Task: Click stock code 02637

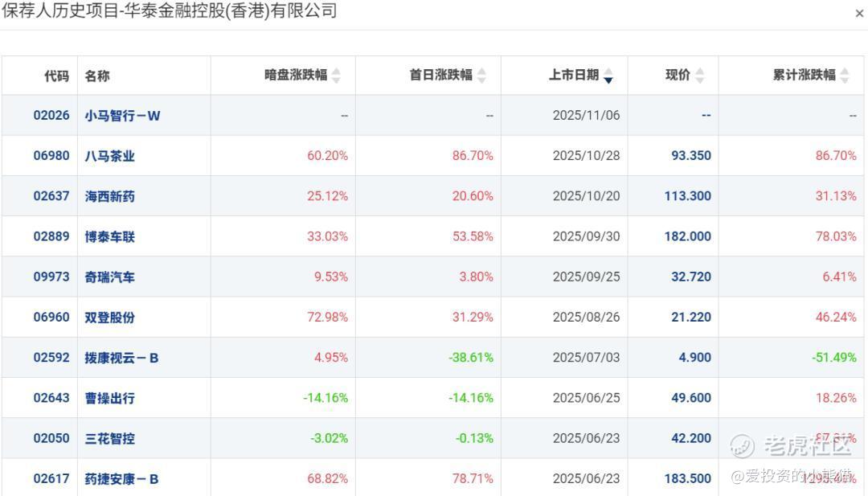Action: [51, 196]
